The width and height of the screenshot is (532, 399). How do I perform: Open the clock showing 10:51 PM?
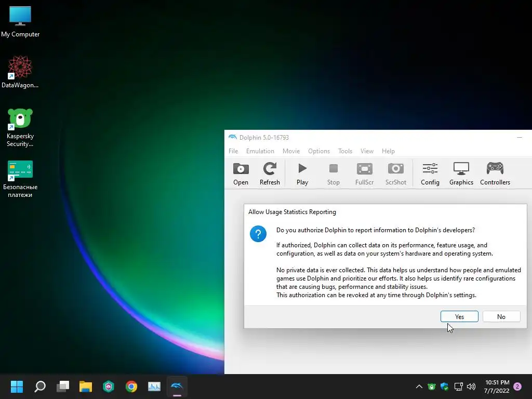coord(497,387)
